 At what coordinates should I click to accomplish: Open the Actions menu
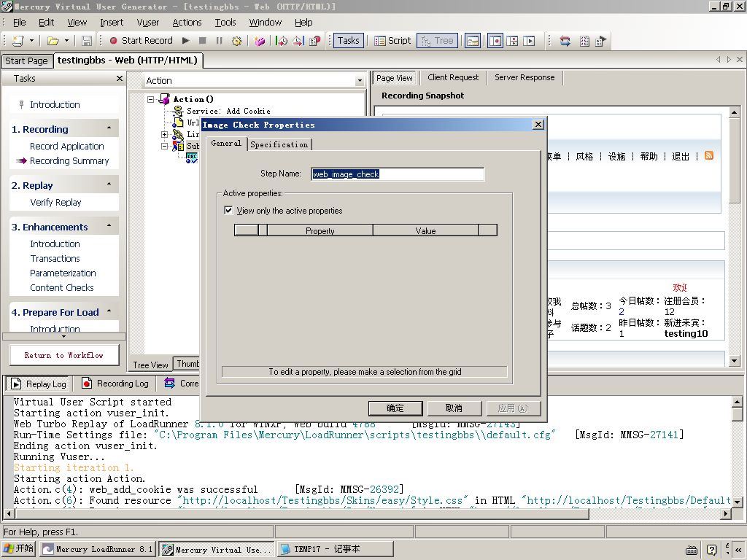[x=187, y=23]
